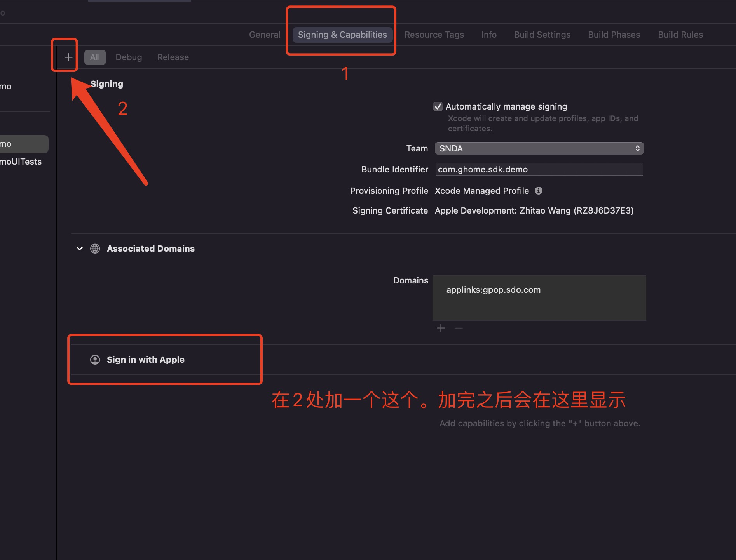Open the Info tab
Image resolution: width=736 pixels, height=560 pixels.
(x=489, y=35)
